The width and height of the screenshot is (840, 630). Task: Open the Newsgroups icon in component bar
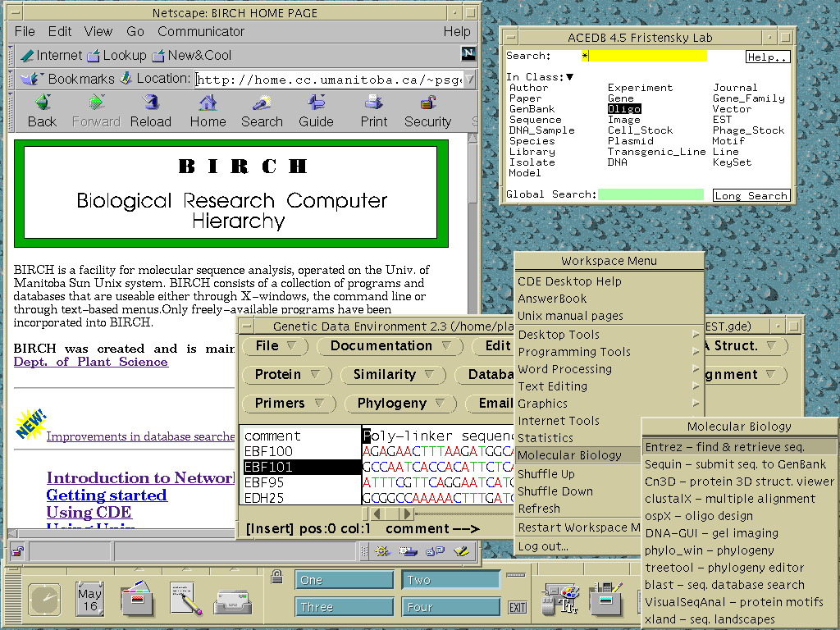pyautogui.click(x=435, y=550)
